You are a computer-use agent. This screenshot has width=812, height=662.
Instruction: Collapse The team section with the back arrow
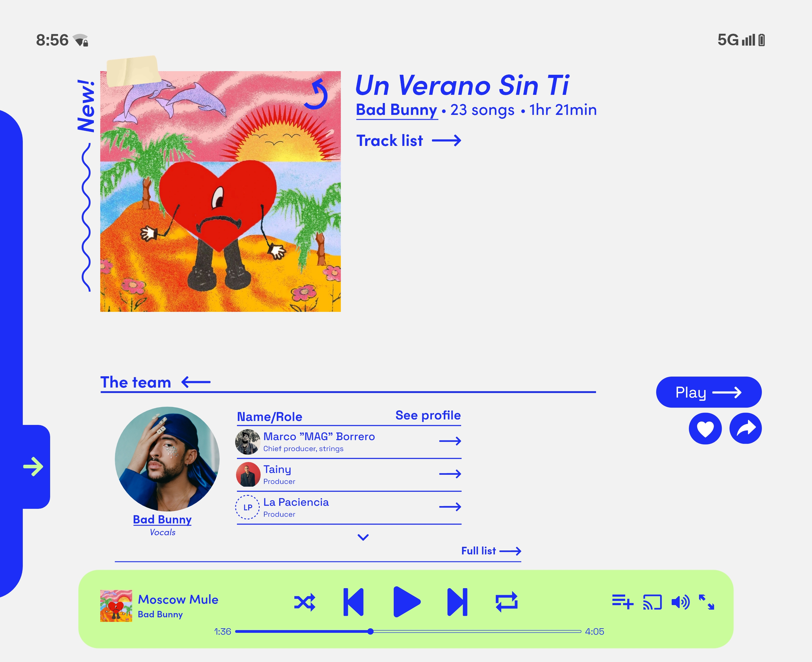196,382
